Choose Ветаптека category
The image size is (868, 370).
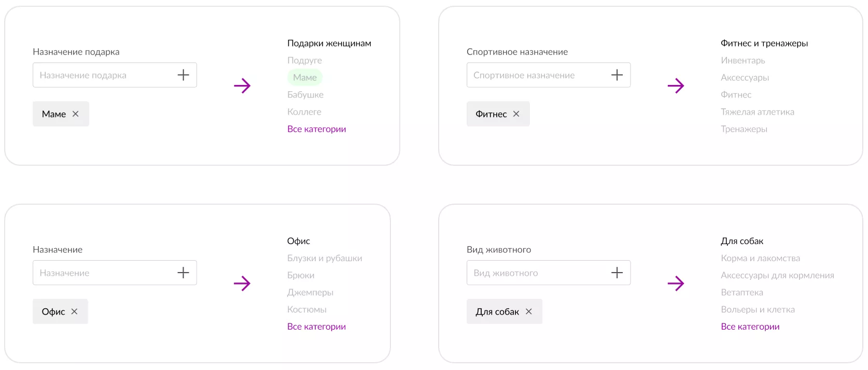click(741, 292)
